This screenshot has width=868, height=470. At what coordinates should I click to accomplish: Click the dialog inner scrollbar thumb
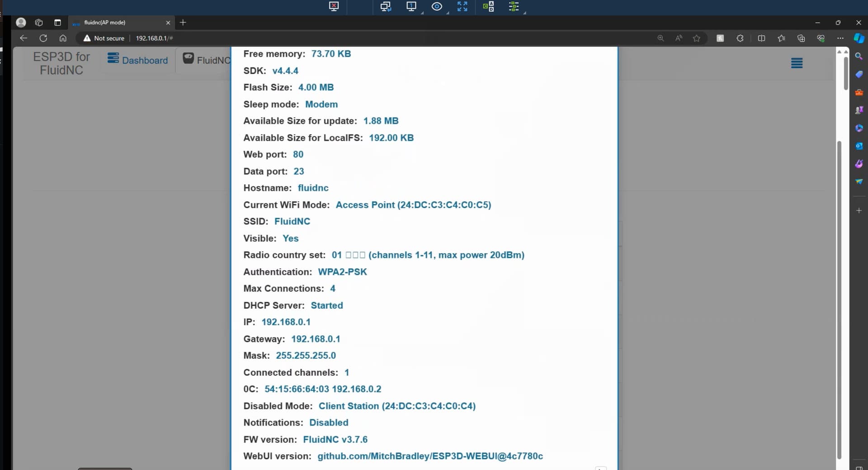[839, 299]
